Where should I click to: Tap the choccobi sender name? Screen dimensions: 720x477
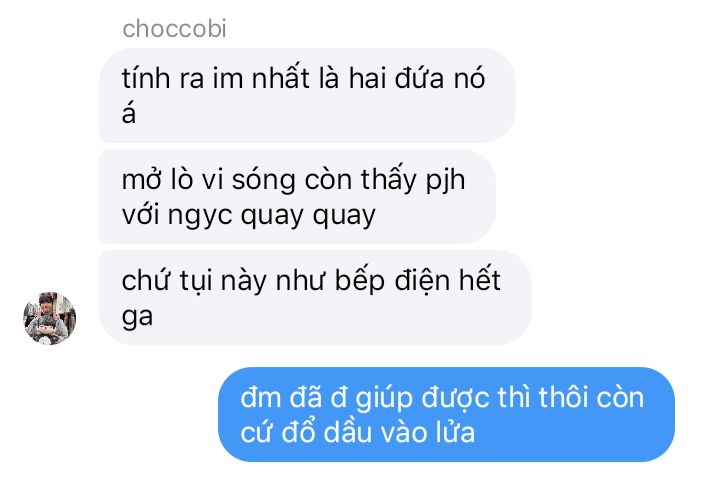coord(174,29)
